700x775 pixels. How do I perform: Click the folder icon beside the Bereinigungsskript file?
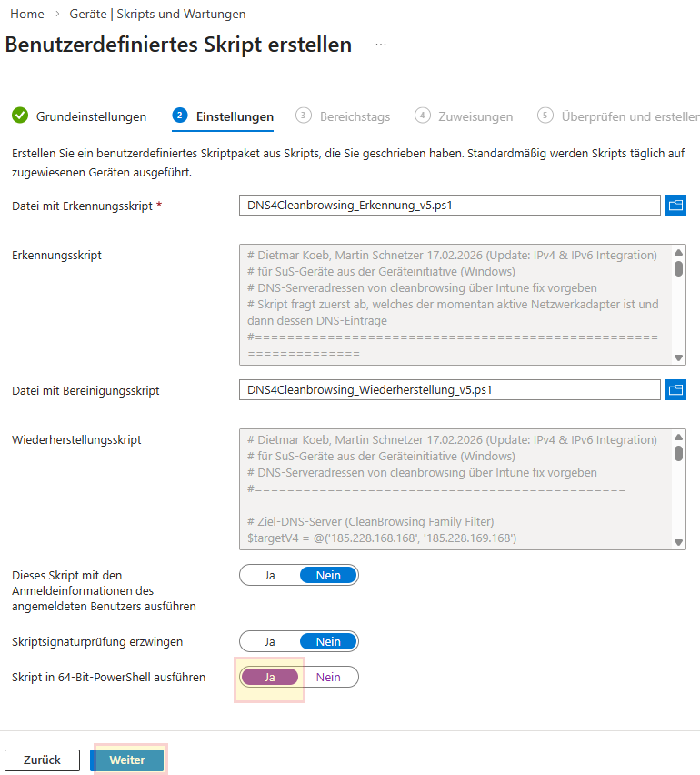point(675,390)
